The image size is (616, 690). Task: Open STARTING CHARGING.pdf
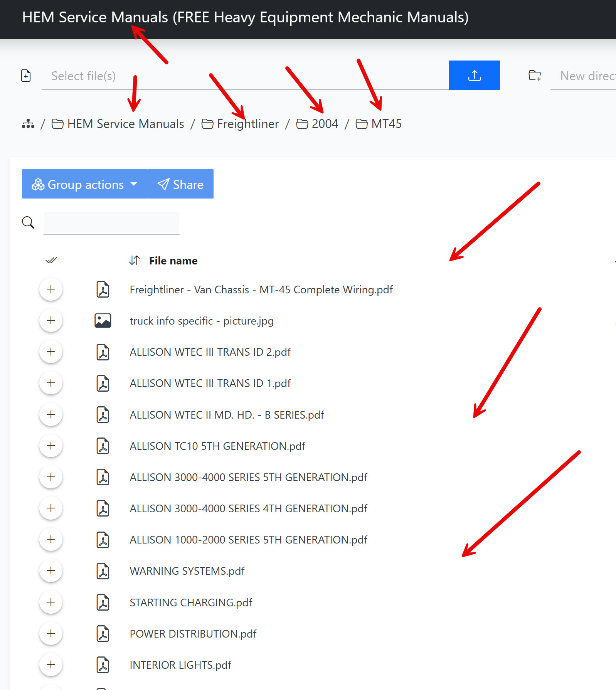191,603
